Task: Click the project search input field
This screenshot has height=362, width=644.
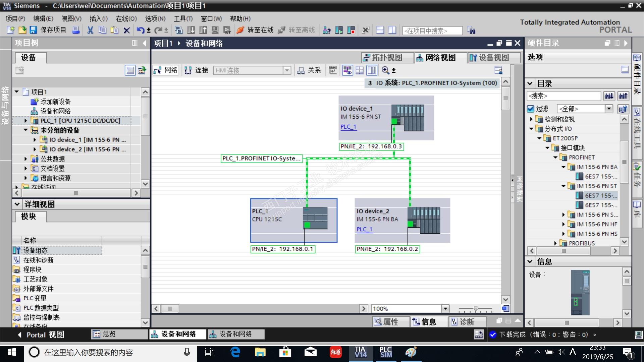Action: (432, 31)
